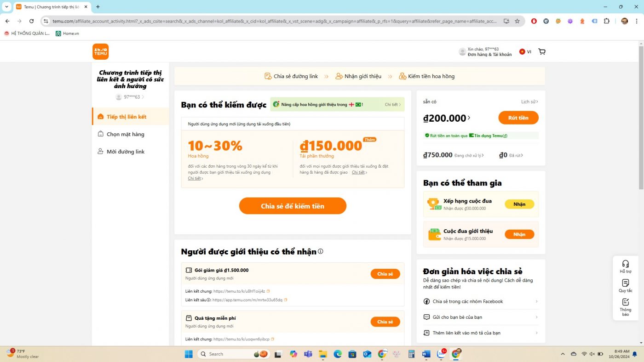Image resolution: width=644 pixels, height=362 pixels.
Task: Copy the temu.to/k/uoqwn6yibcp link
Action: (x=272, y=339)
